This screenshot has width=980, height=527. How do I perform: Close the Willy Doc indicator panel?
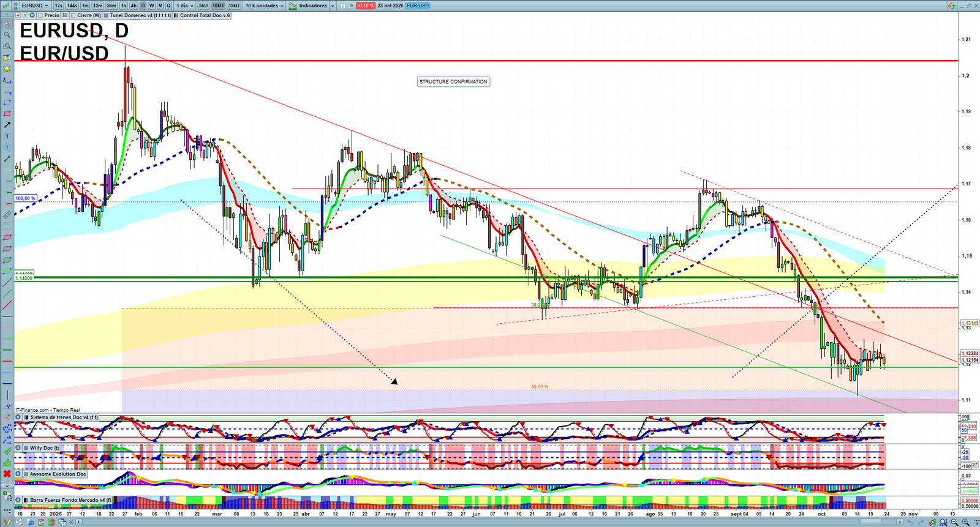tap(18, 448)
